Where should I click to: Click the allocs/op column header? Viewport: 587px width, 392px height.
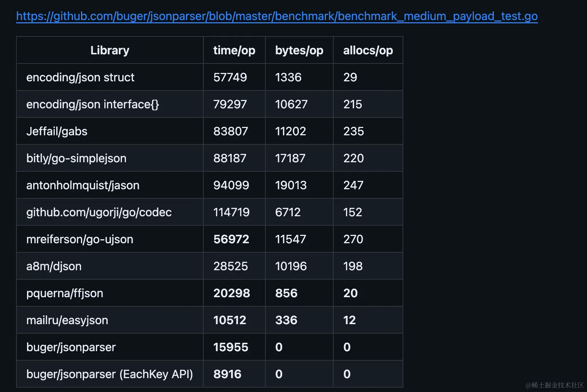click(x=368, y=50)
